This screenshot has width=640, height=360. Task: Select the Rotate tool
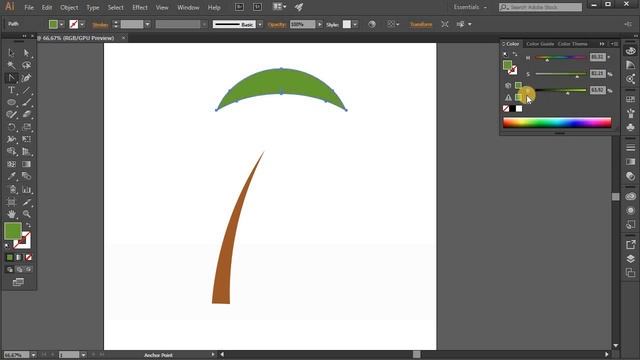click(x=11, y=127)
